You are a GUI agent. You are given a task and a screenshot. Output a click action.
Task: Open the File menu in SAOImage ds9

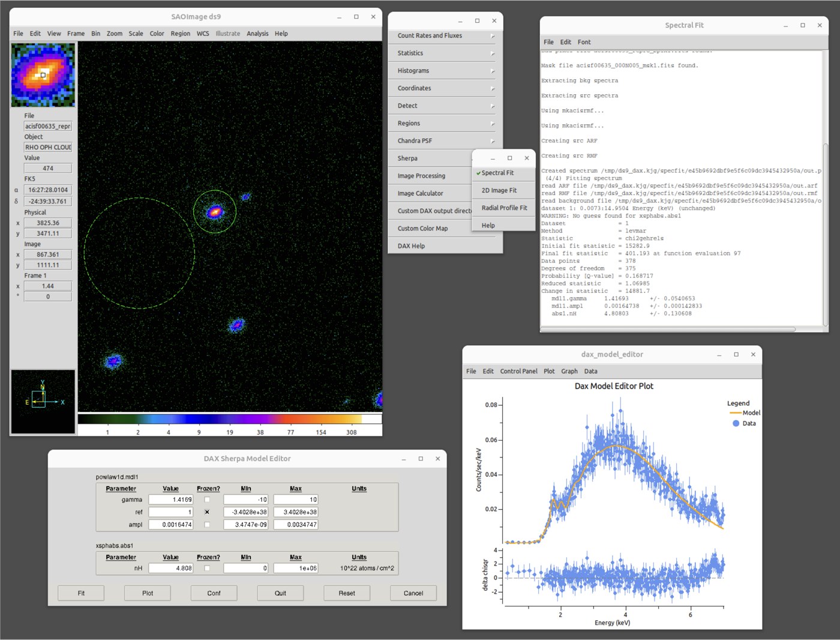click(18, 34)
